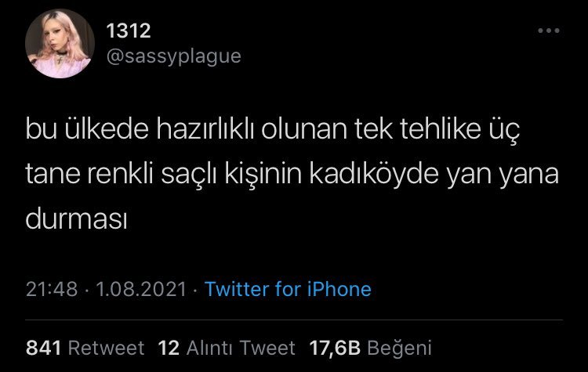
Task: Visit the @sassyplague handle
Action: [173, 57]
